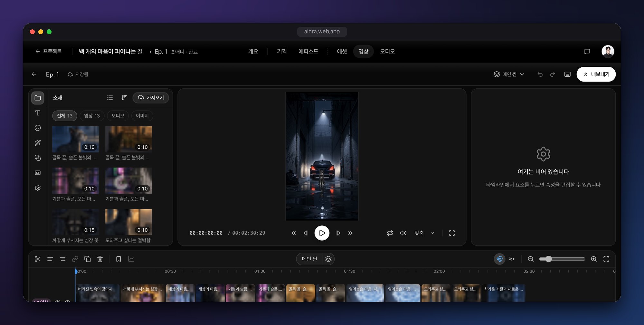This screenshot has width=644, height=325.
Task: Select the scissors split tool
Action: pyautogui.click(x=38, y=259)
